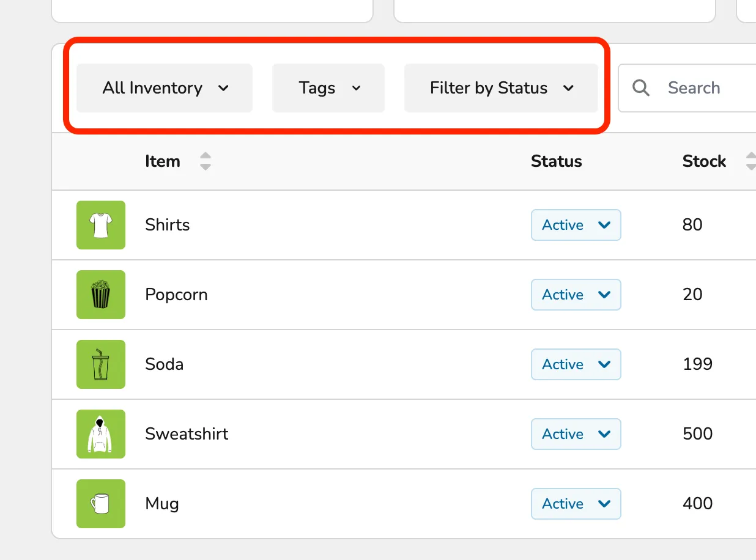The image size is (756, 560).
Task: Click the stock value 199 for Soda
Action: point(698,364)
